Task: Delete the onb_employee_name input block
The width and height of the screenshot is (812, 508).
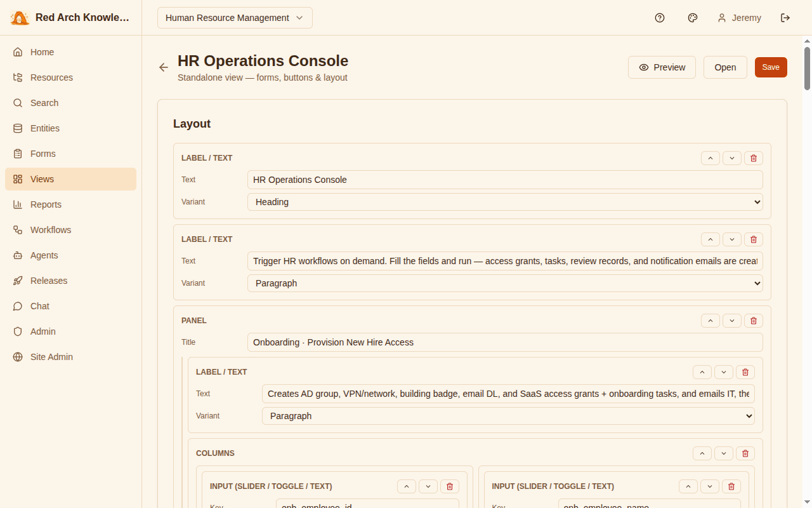Action: tap(731, 486)
